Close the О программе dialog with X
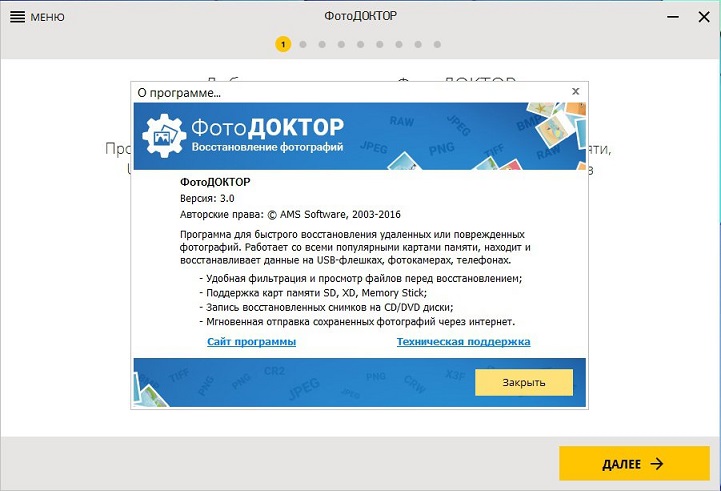The image size is (721, 491). (x=575, y=91)
